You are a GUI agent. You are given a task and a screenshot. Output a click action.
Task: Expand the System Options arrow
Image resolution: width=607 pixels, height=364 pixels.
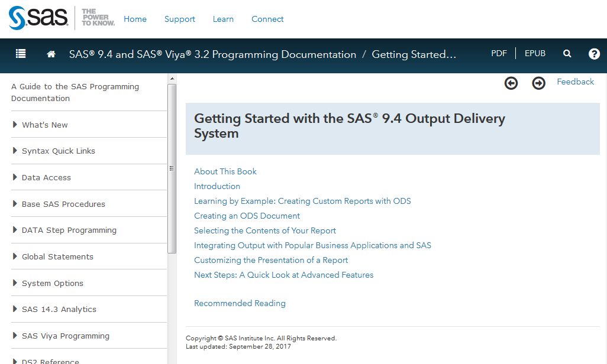(15, 283)
